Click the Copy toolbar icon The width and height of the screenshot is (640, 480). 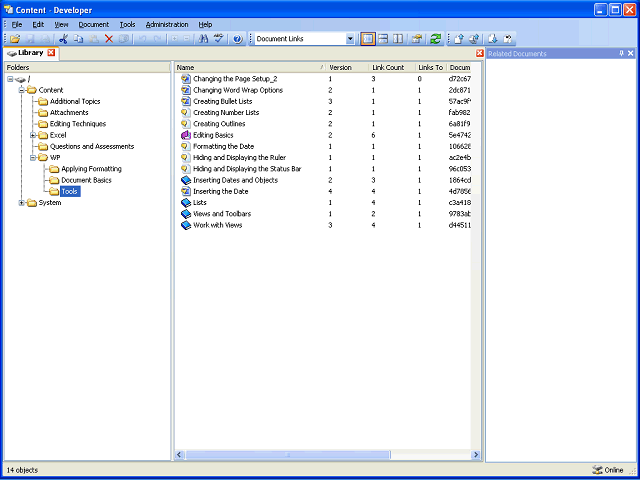[x=78, y=39]
